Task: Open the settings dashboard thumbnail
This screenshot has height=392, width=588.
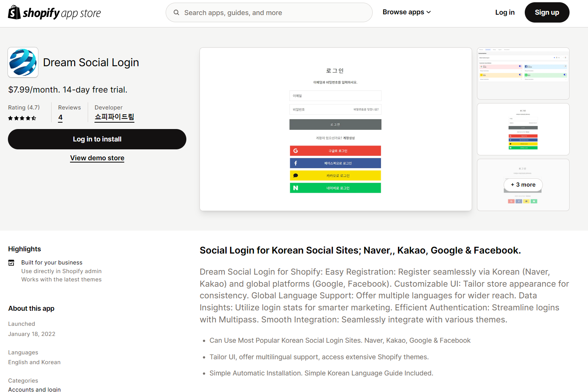Action: tap(523, 74)
